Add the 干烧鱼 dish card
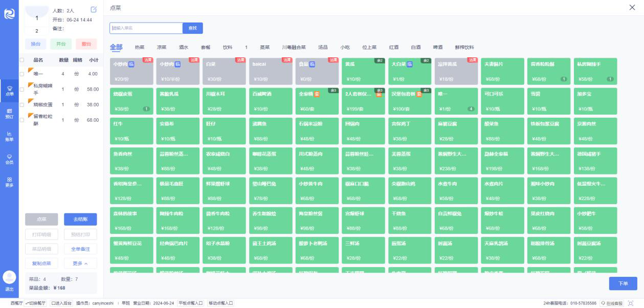Screen dimensions: 644x308 coord(410,219)
